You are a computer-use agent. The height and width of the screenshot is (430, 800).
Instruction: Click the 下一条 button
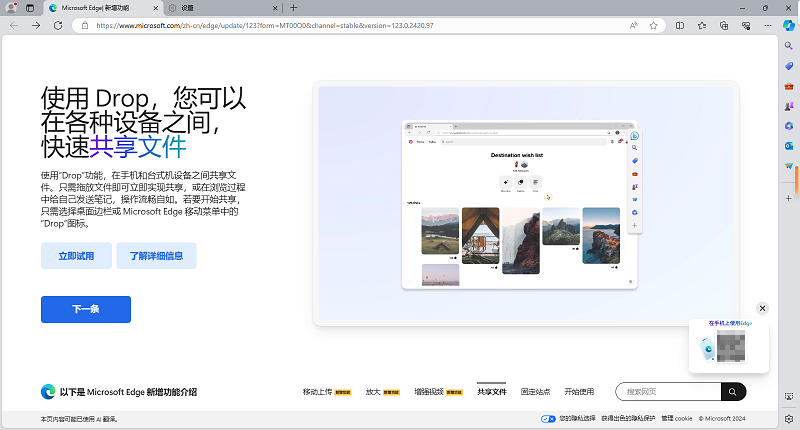pyautogui.click(x=86, y=309)
